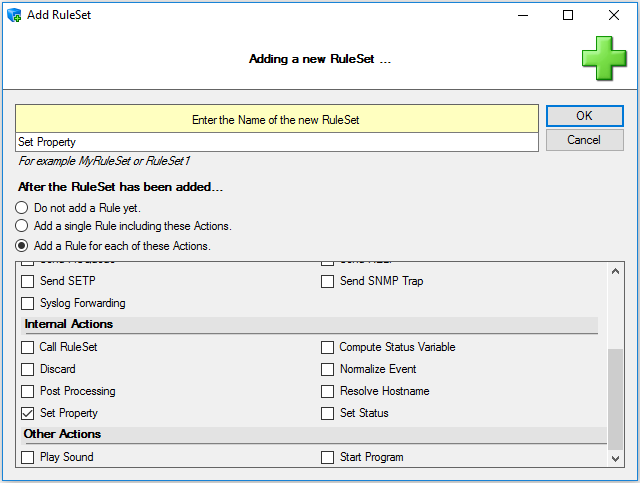The image size is (640, 483).
Task: Uncheck the Set Property checkbox
Action: coord(27,413)
